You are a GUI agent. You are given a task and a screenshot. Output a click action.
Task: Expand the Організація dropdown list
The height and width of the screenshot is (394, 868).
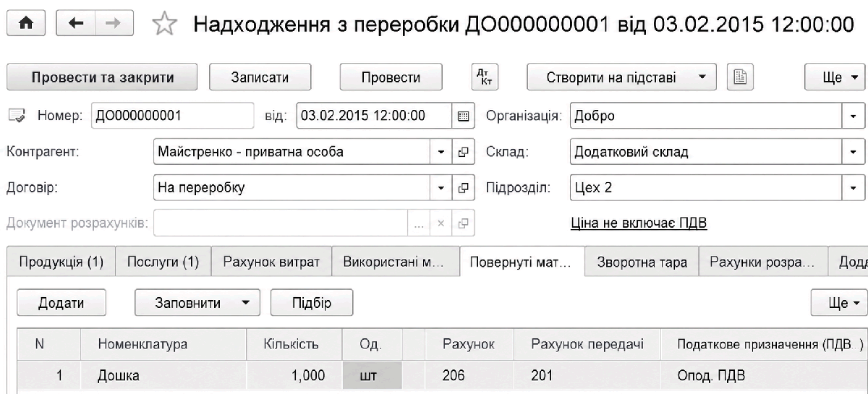coord(854,116)
